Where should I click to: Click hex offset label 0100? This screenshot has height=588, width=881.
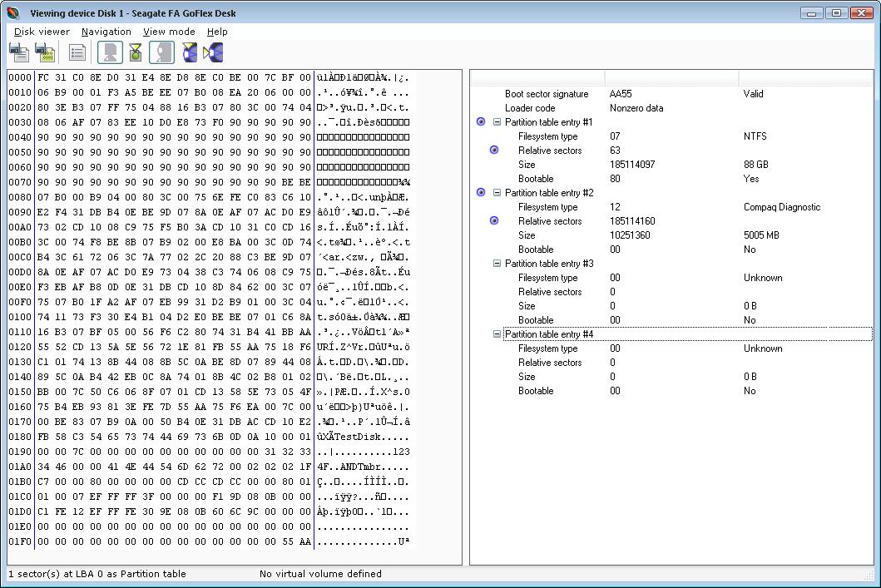coord(20,317)
